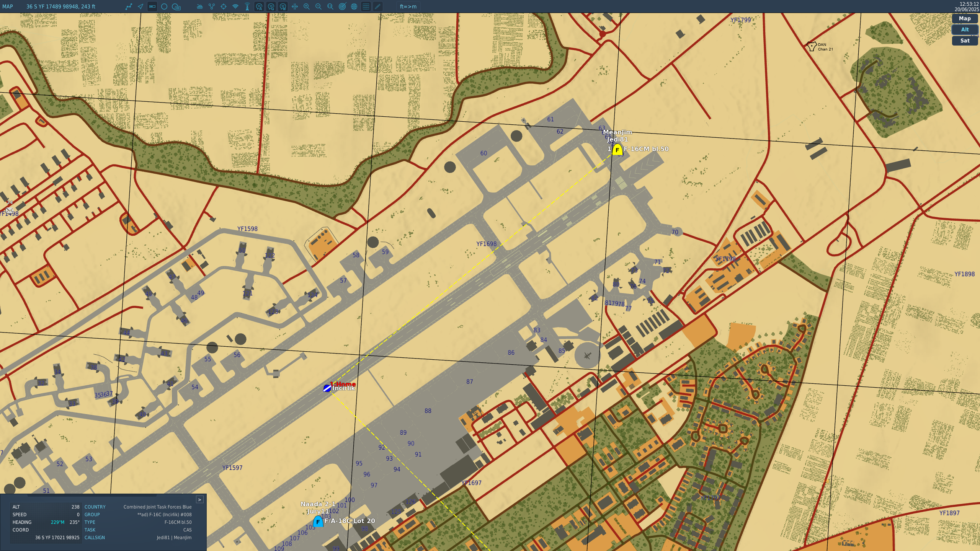Select the route/waypoints line tool
The height and width of the screenshot is (551, 980).
[x=129, y=7]
